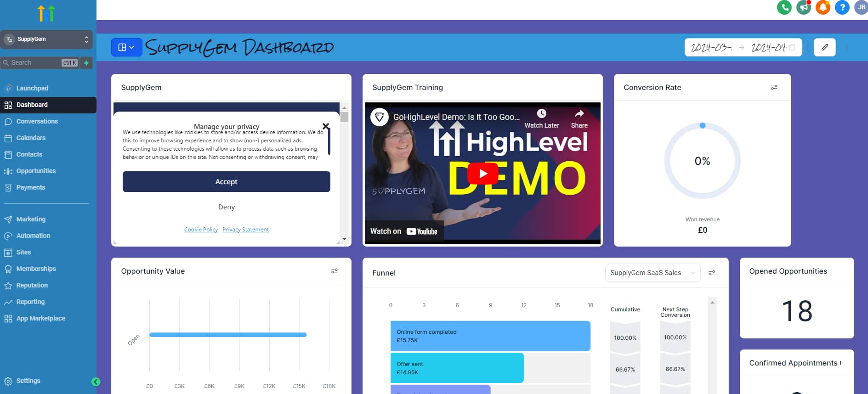868x394 pixels.
Task: Open Opportunity Value widget filter settings
Action: 335,271
